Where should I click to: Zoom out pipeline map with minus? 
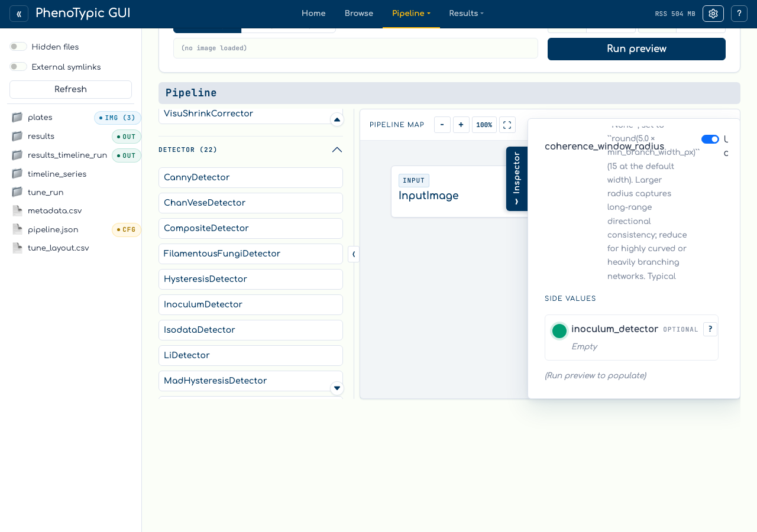pyautogui.click(x=442, y=125)
